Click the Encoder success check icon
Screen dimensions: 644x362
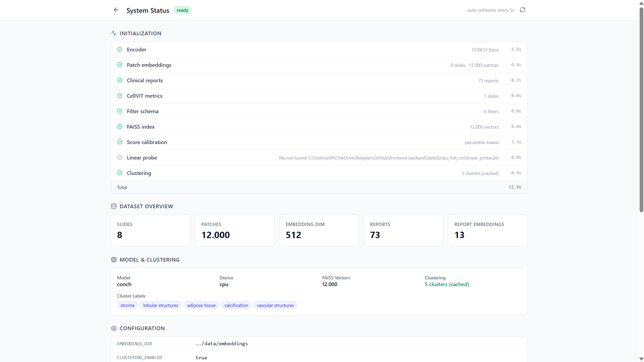[120, 49]
